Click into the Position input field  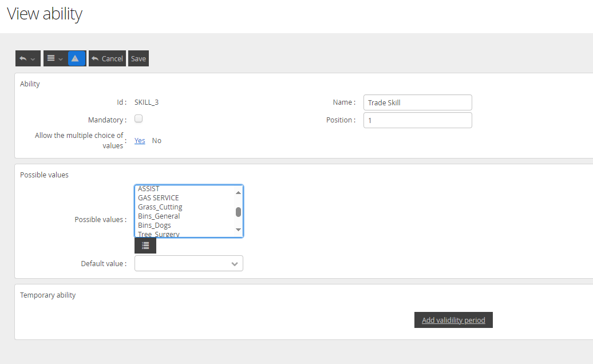417,120
